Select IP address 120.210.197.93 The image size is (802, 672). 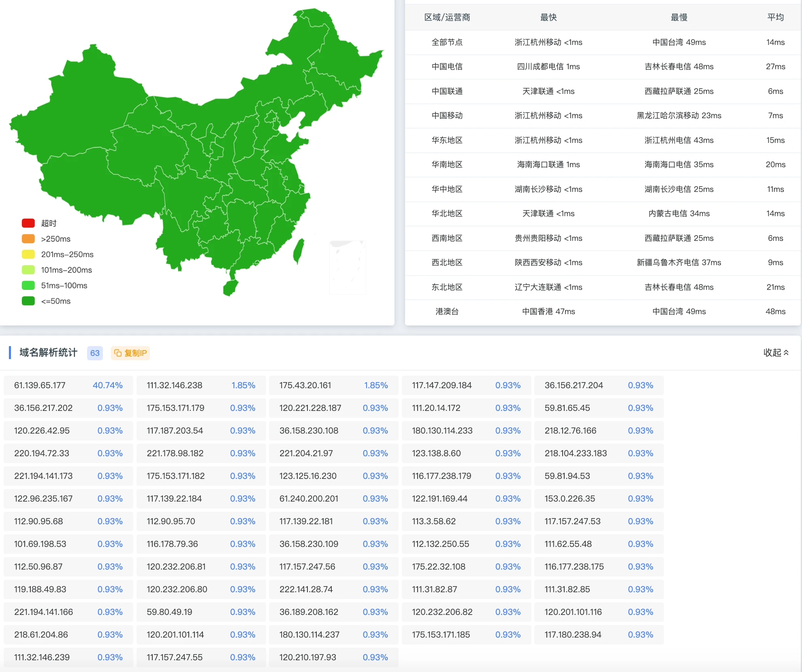(x=307, y=657)
